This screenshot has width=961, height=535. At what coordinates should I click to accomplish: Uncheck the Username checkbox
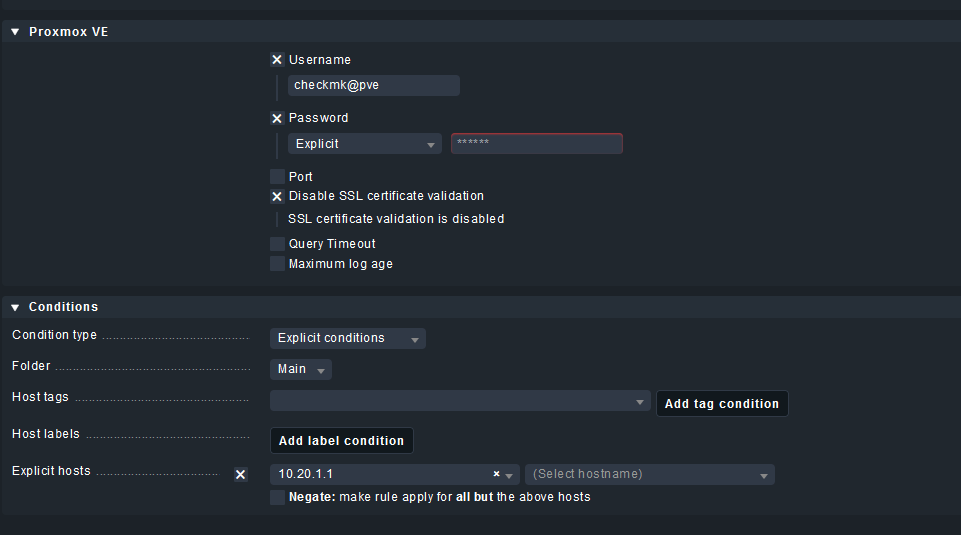point(277,59)
